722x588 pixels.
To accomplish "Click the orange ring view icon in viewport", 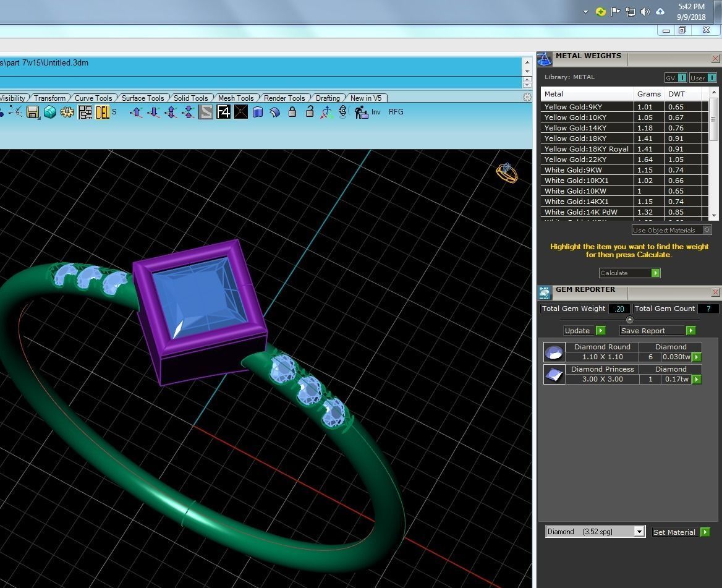I will tap(506, 173).
